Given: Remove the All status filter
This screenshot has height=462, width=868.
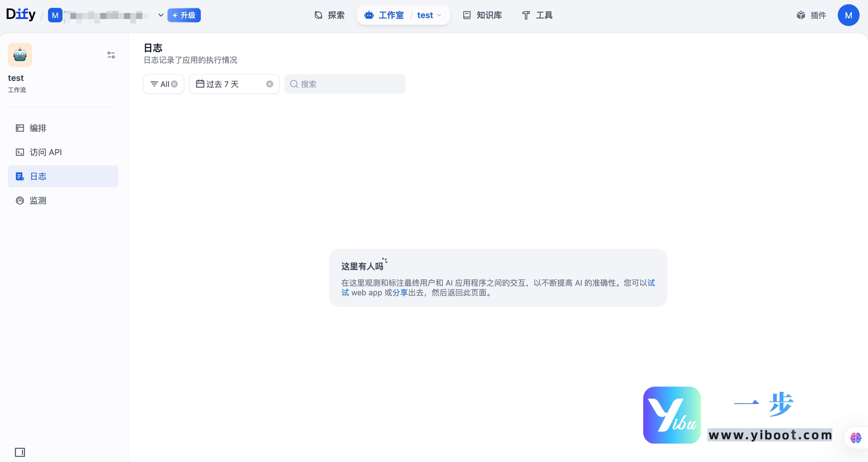Looking at the screenshot, I should pos(174,84).
